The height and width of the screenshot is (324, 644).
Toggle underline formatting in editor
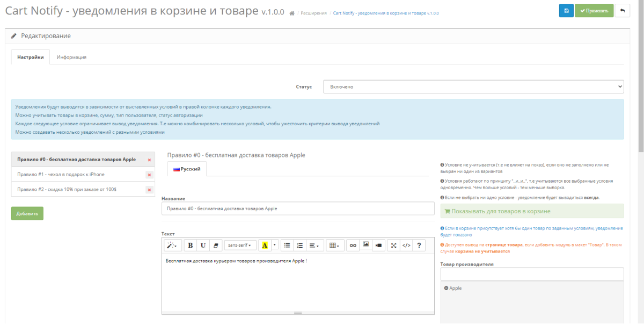point(203,245)
